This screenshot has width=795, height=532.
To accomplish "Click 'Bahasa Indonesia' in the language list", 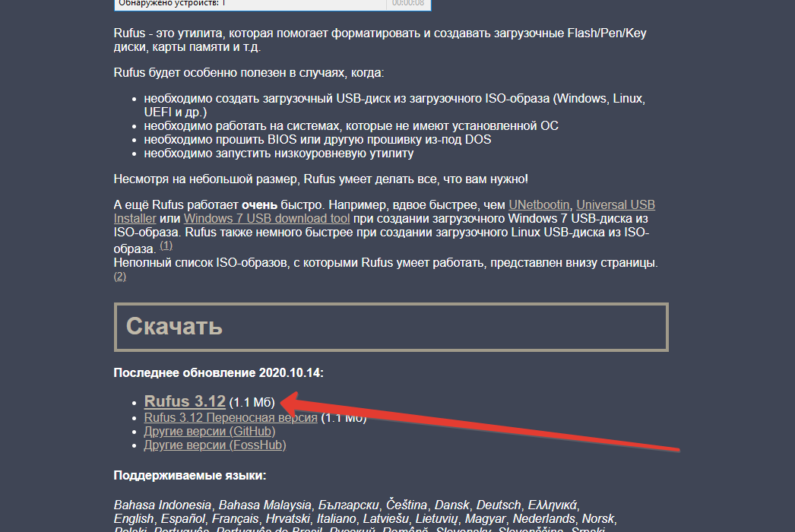I will 163,505.
